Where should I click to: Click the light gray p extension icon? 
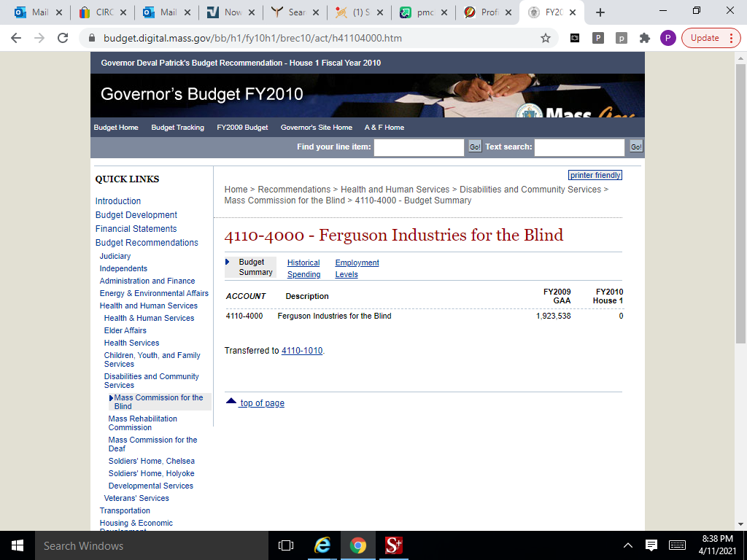point(622,38)
